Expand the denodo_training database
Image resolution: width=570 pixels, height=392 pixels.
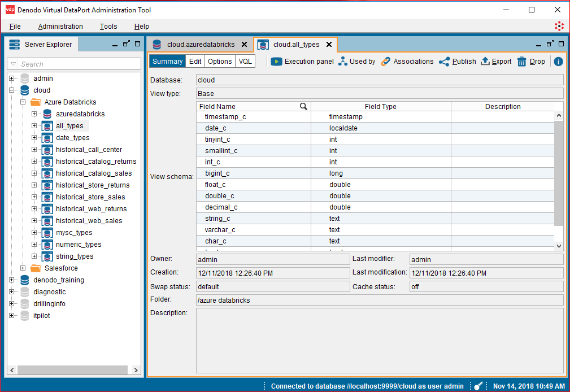(x=11, y=280)
